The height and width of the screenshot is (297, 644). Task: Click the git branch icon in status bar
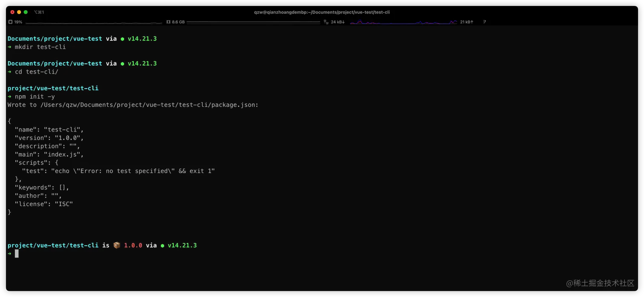point(485,22)
